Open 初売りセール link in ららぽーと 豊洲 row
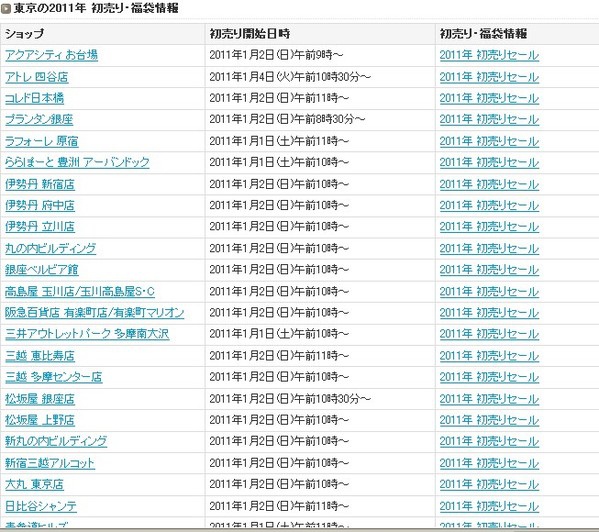The image size is (599, 532). point(489,162)
